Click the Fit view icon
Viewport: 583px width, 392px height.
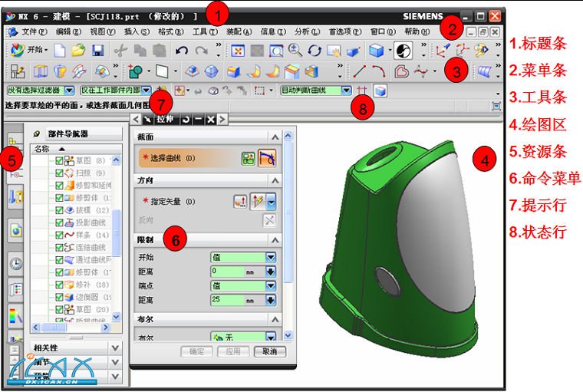coord(238,50)
